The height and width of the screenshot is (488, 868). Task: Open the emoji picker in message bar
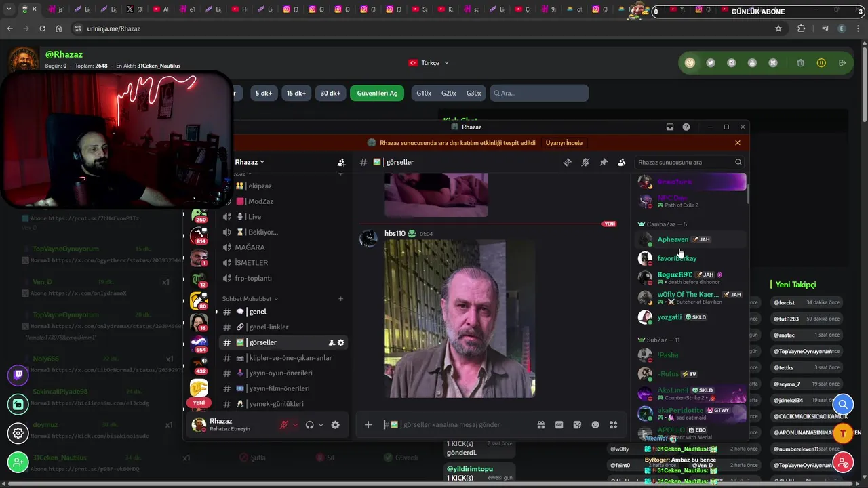(x=595, y=425)
